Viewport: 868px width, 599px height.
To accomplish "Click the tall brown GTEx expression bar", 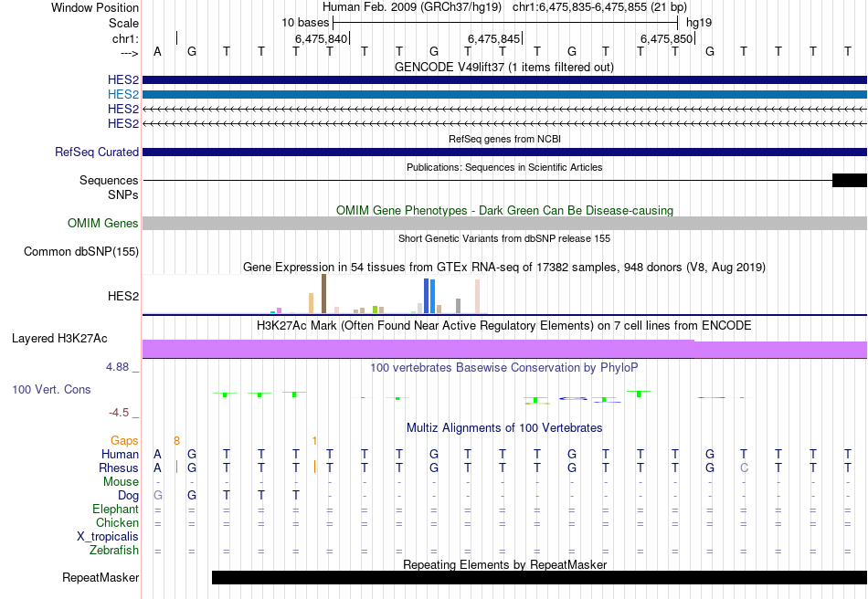I will pos(323,294).
